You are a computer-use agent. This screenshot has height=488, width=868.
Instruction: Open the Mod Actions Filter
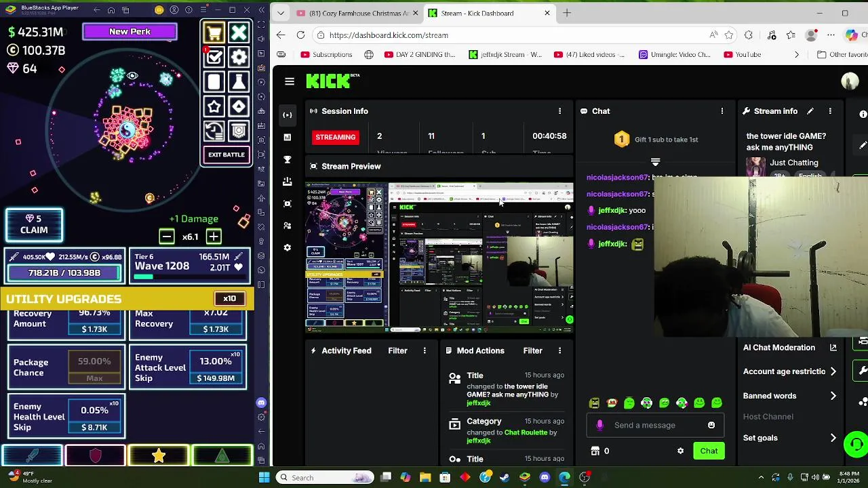point(532,350)
